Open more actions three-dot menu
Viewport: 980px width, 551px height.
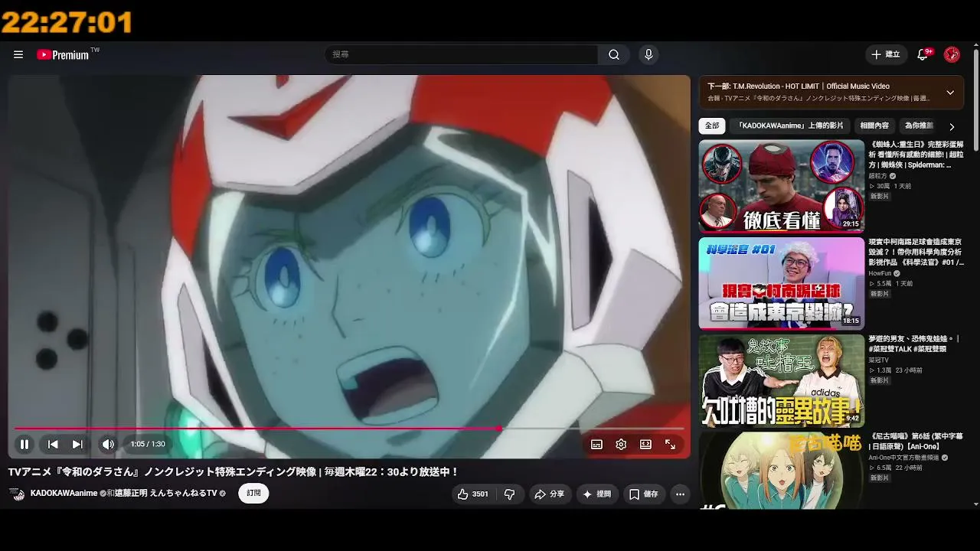[680, 494]
